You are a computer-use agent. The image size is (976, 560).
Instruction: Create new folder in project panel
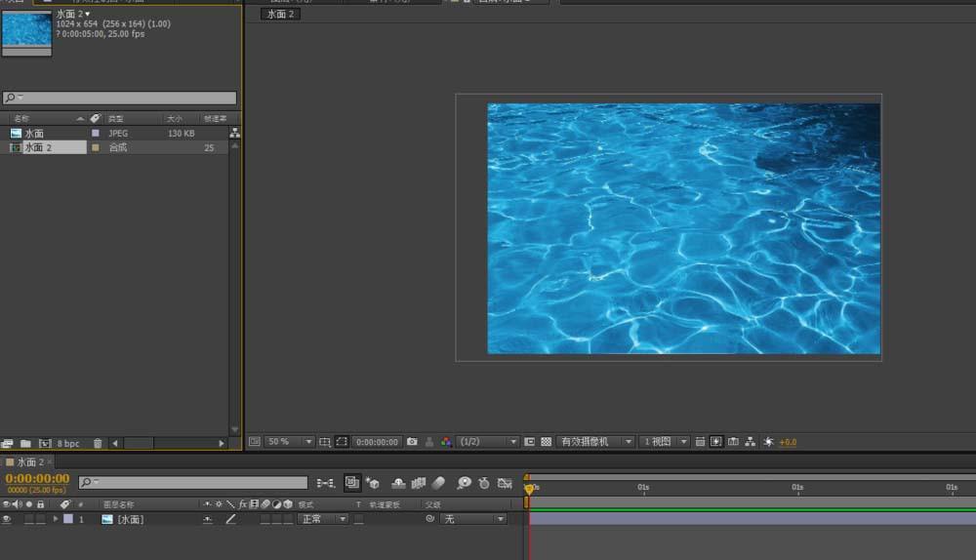coord(26,443)
